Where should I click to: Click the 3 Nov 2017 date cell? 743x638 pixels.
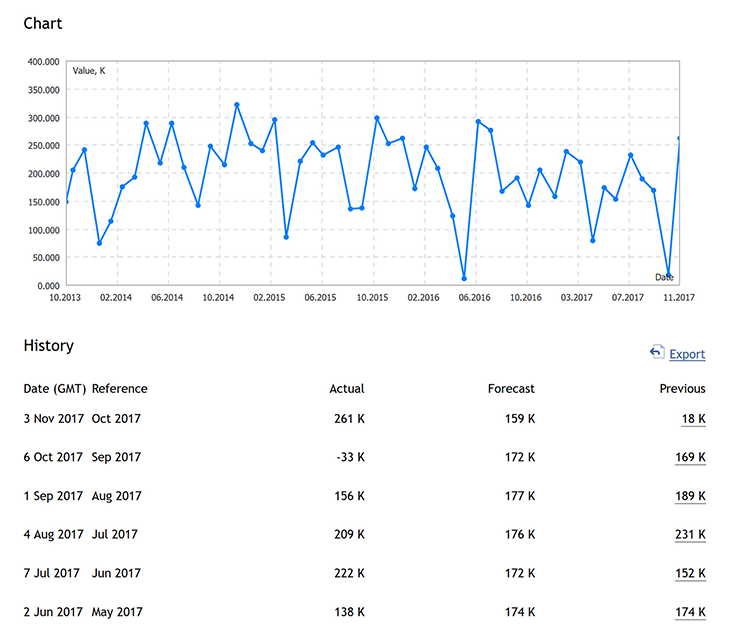[54, 419]
